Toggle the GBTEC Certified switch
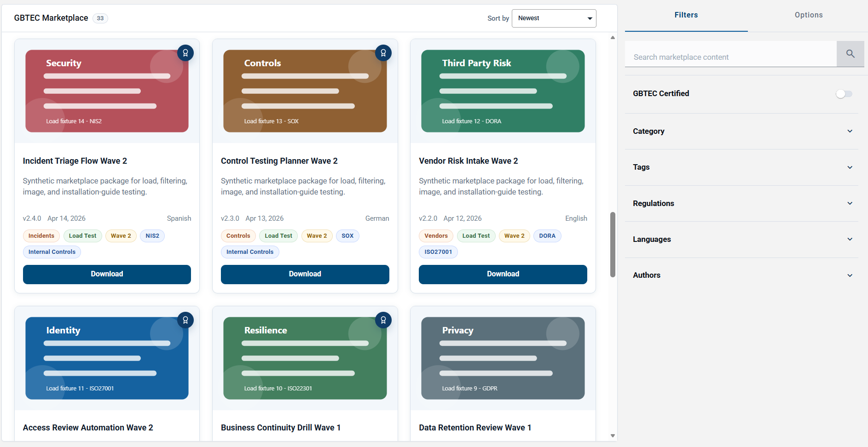The width and height of the screenshot is (868, 447). click(844, 94)
